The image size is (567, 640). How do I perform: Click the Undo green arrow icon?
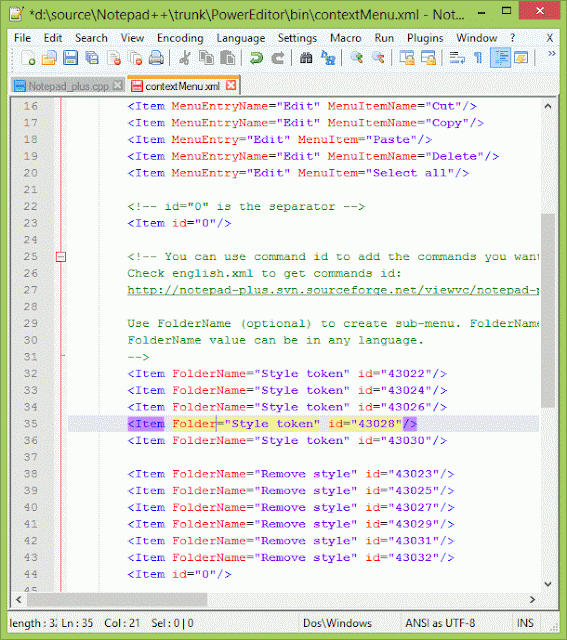coord(256,58)
